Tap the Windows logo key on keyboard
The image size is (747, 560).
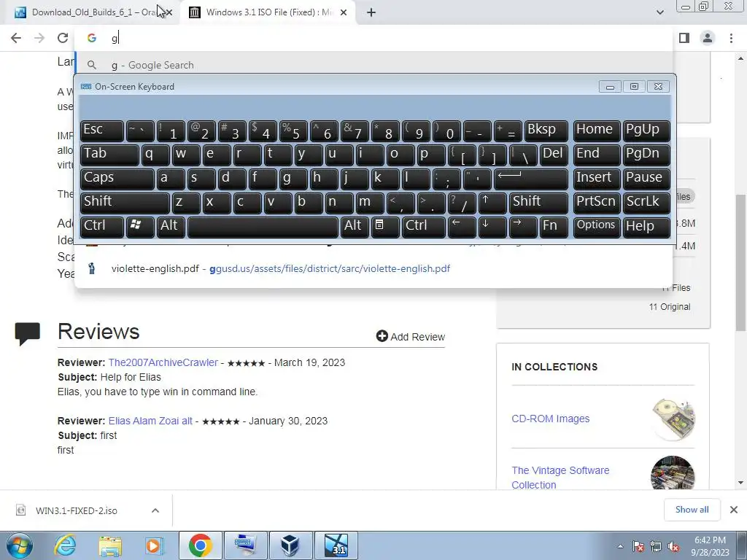point(140,227)
